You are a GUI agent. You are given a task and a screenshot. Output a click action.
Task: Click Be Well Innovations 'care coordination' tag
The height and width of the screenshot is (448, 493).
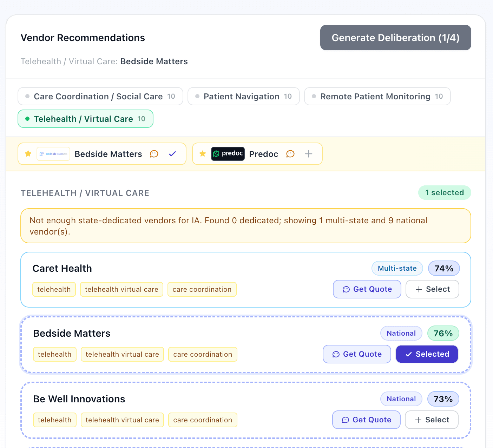203,420
